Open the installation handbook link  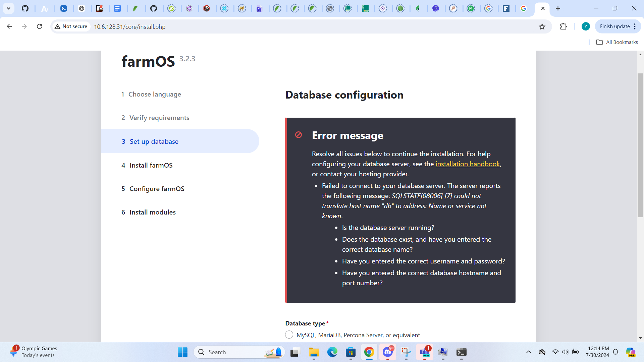pyautogui.click(x=468, y=164)
